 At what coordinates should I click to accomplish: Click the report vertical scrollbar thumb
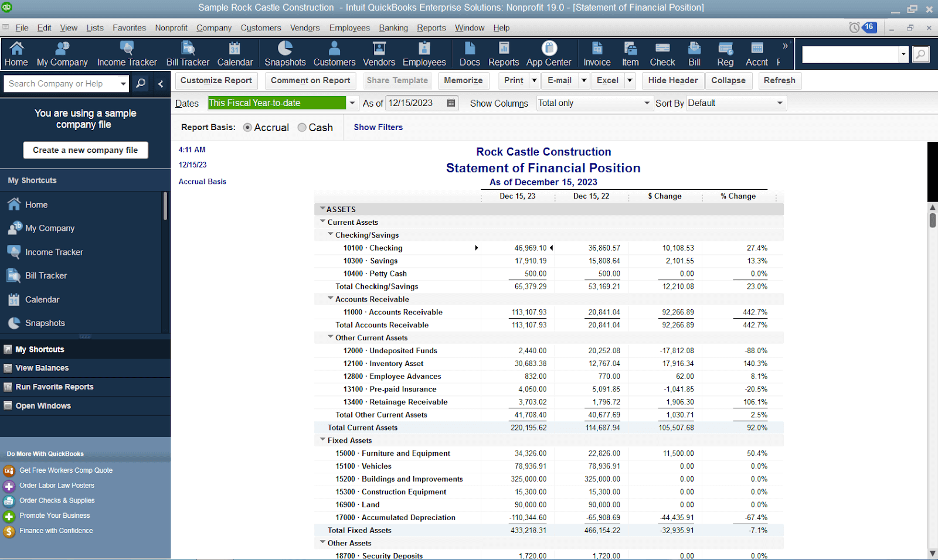pos(933,221)
